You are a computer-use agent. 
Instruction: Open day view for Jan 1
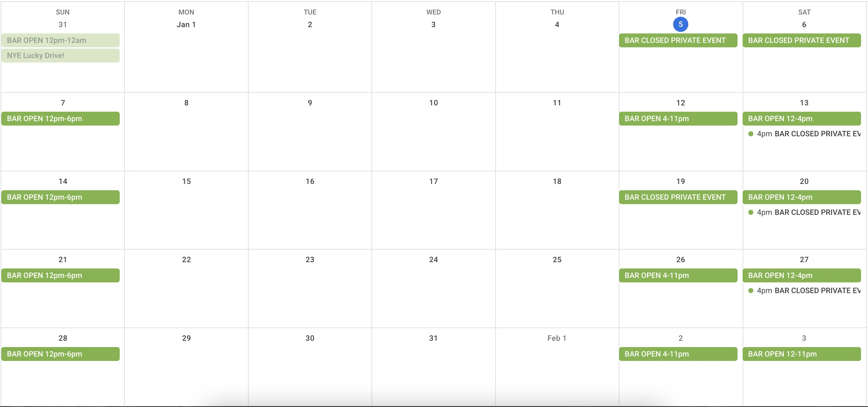coord(186,25)
